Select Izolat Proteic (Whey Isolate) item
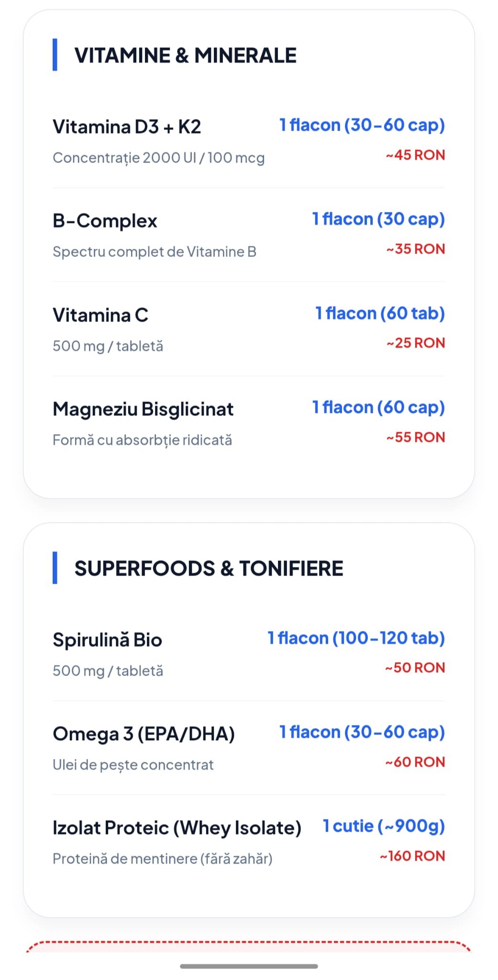Screen dimensions: 498x980 click(x=177, y=828)
